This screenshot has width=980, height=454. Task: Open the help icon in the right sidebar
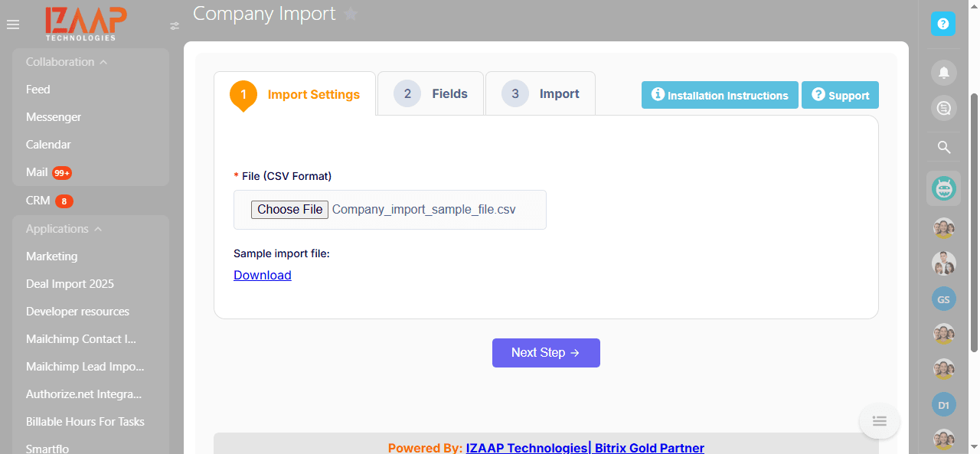(943, 24)
